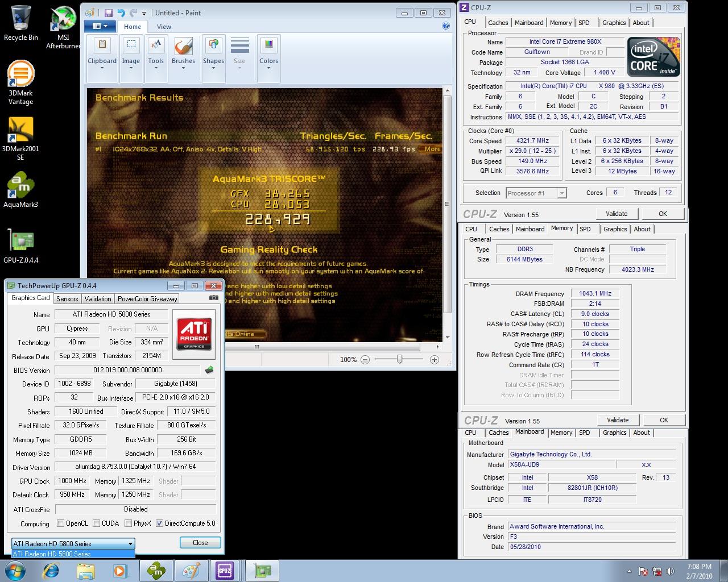Screen dimensions: 728x582
Task: Open the Recycle Bin desktop icon
Action: coord(21,23)
